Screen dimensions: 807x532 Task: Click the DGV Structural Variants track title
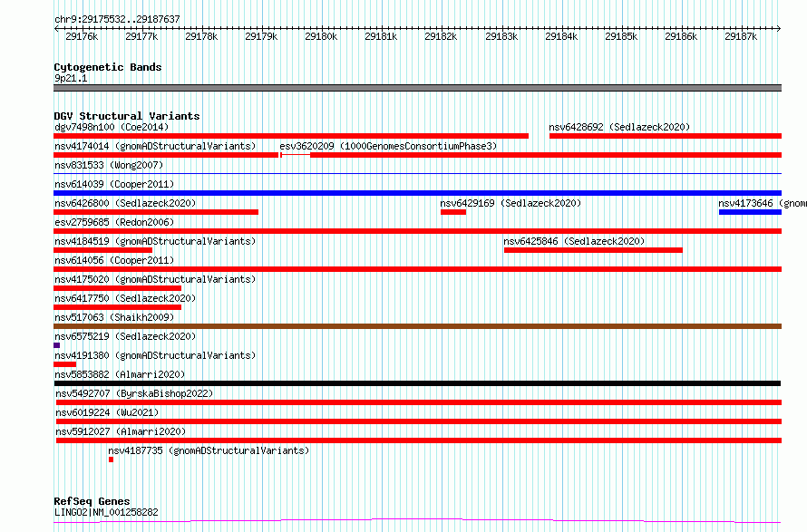tap(127, 116)
